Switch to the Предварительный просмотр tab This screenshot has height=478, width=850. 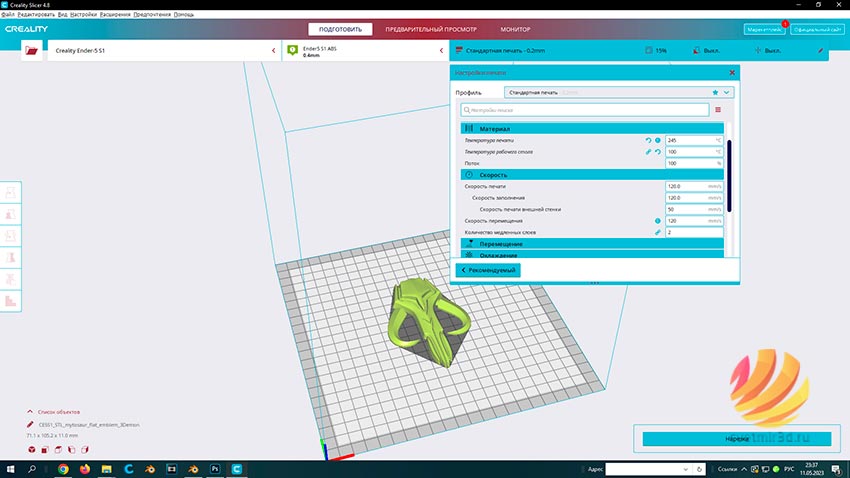pyautogui.click(x=431, y=29)
